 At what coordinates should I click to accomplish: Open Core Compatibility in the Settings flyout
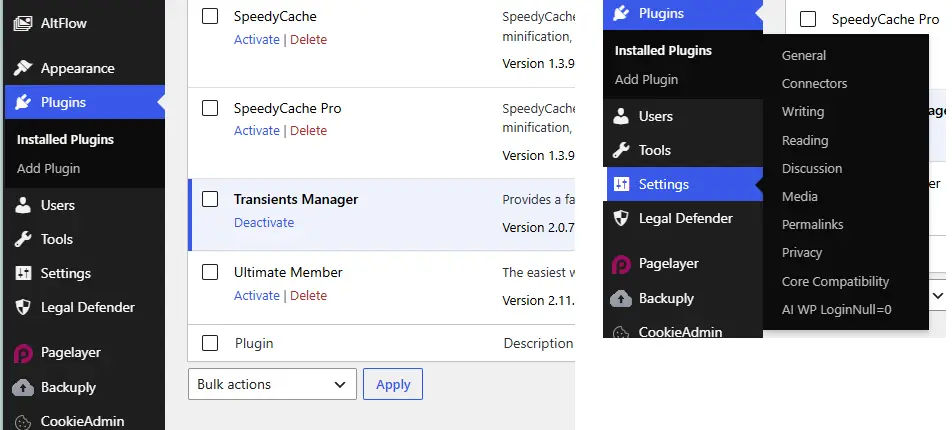(835, 282)
